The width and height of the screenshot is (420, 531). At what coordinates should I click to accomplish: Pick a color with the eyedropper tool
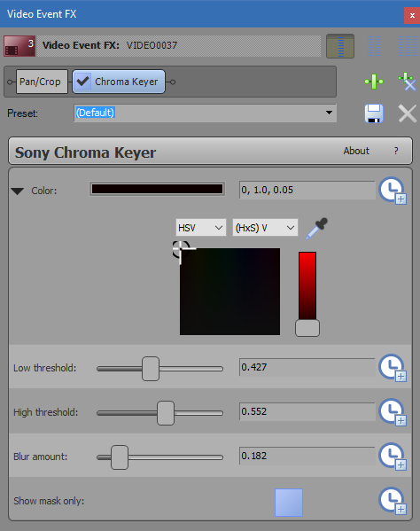[317, 229]
